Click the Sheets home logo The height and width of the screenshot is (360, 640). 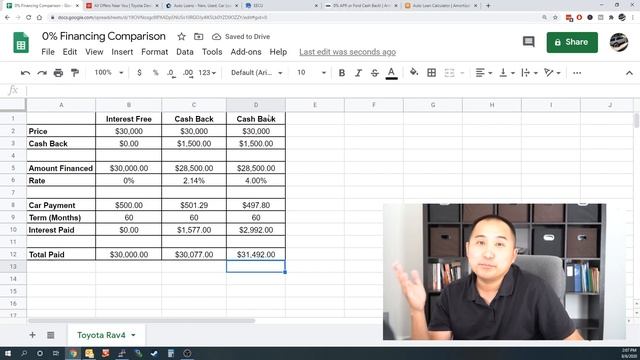click(21, 42)
